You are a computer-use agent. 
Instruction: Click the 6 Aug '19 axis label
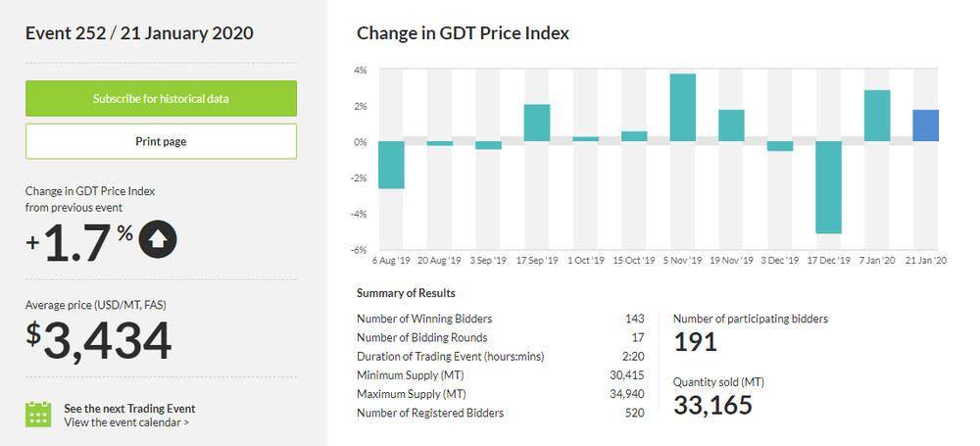pos(391,261)
